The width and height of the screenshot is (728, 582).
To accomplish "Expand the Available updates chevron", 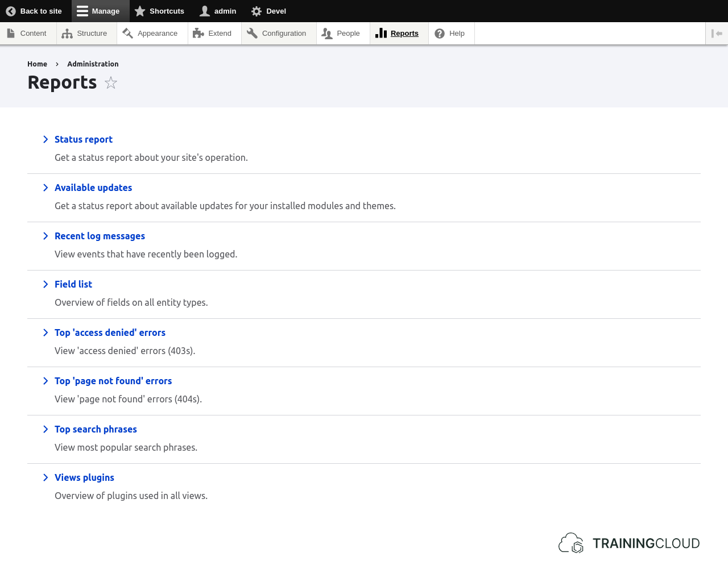I will point(45,188).
